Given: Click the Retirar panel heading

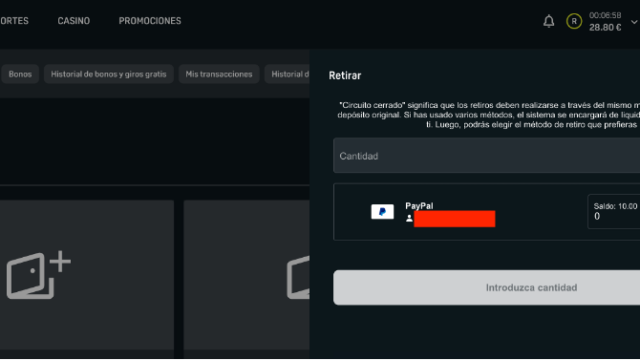Looking at the screenshot, I should tap(345, 76).
